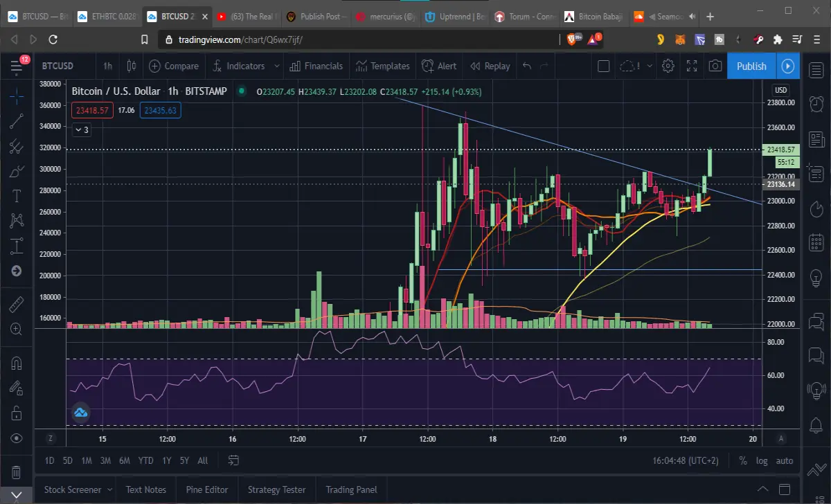The height and width of the screenshot is (504, 831).
Task: Open the Stock Screener dropdown
Action: (78, 489)
